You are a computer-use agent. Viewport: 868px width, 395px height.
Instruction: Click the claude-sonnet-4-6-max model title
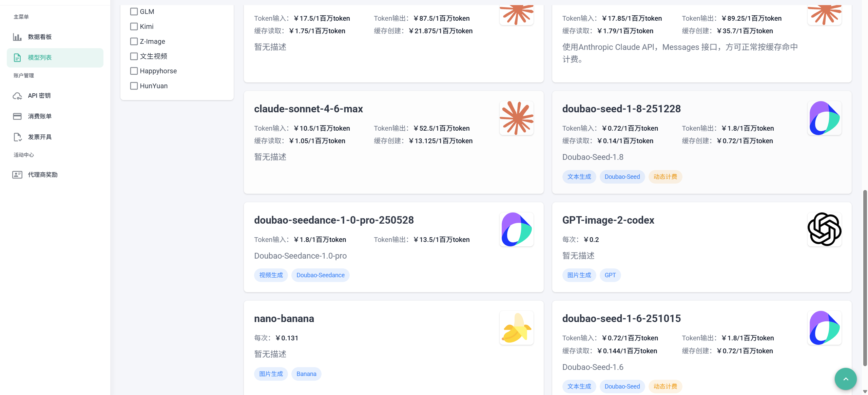tap(308, 109)
